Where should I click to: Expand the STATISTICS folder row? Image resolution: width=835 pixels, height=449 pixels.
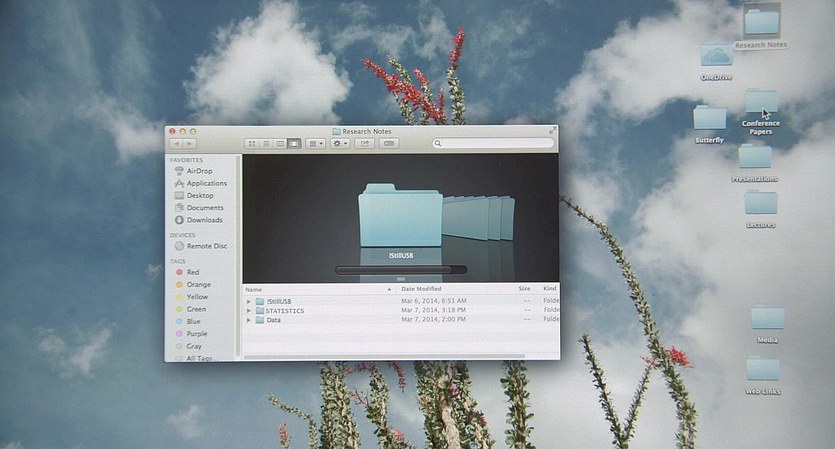click(x=249, y=311)
